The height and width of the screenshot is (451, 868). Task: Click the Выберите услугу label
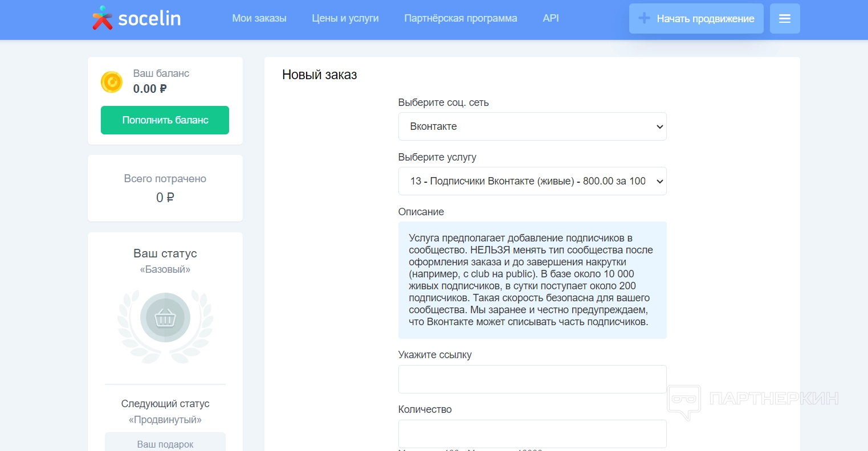pos(437,157)
